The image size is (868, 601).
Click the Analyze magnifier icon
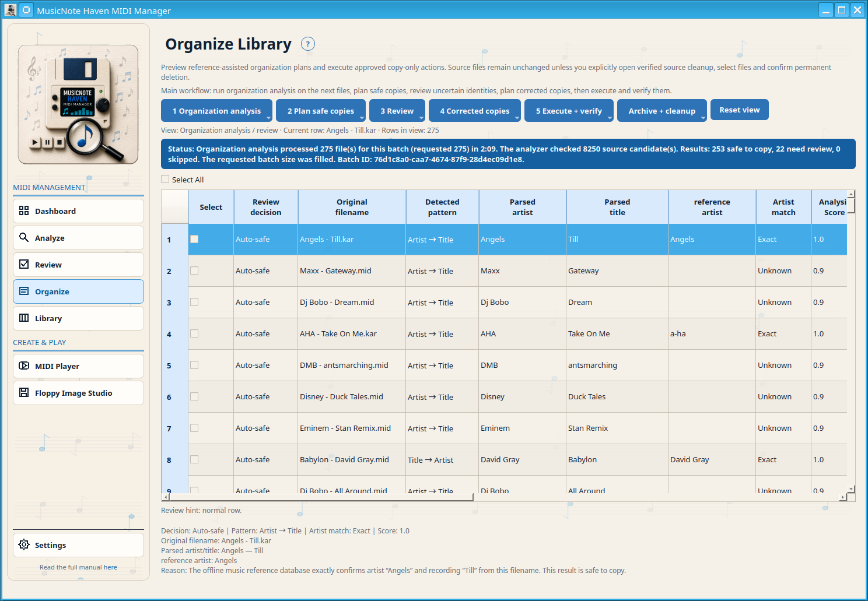24,237
